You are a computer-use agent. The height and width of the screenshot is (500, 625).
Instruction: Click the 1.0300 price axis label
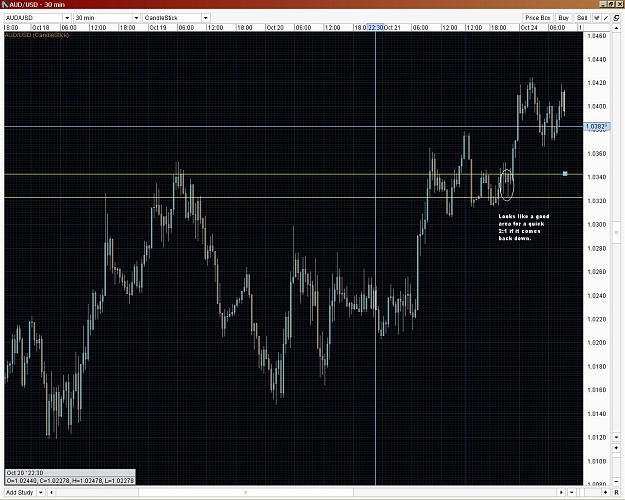pos(596,224)
